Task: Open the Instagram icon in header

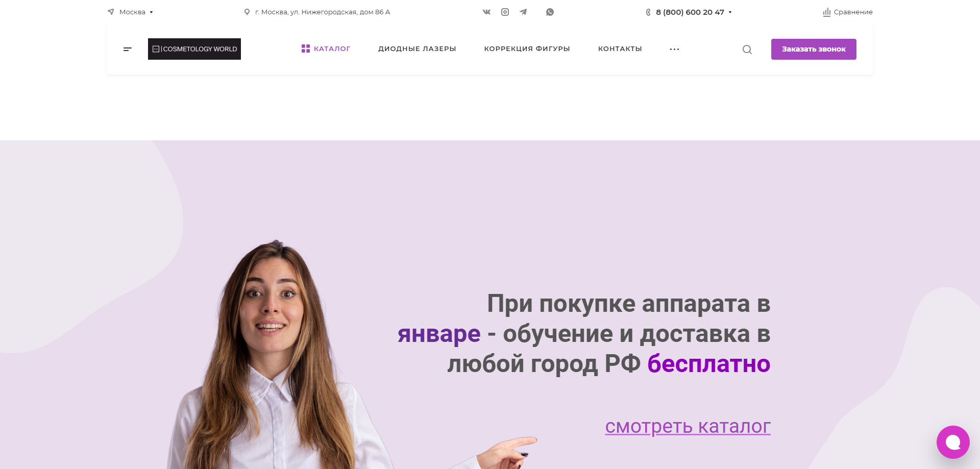Action: (x=505, y=12)
